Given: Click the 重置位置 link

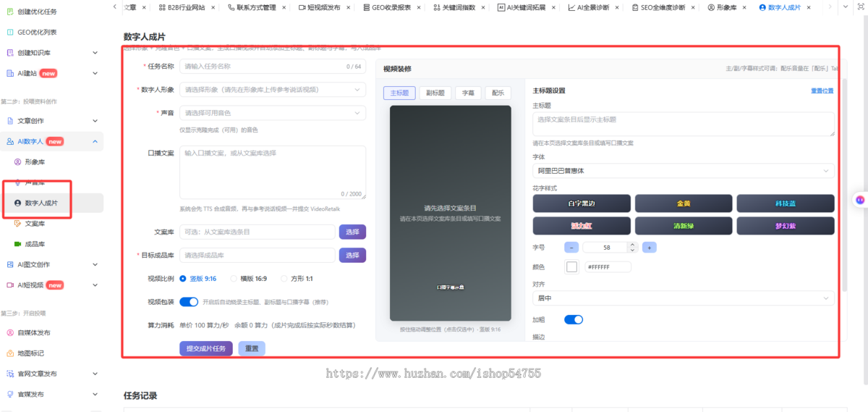Looking at the screenshot, I should 822,91.
